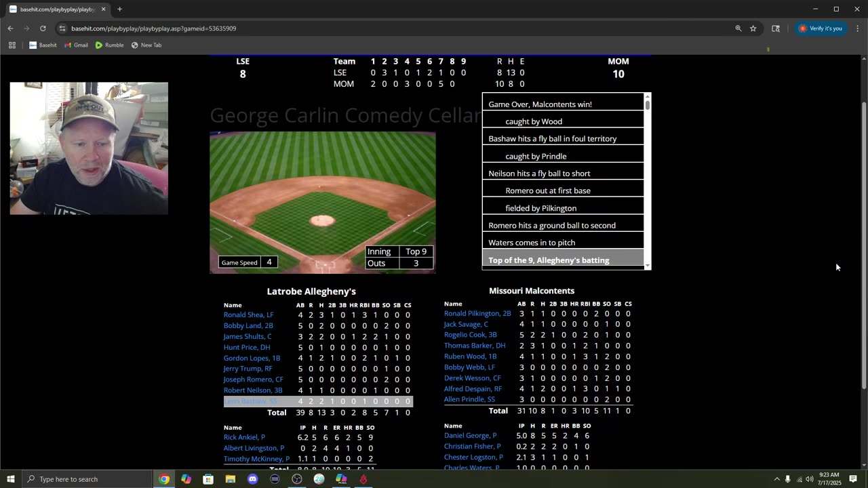Open the apps grid in bookmarks bar

point(12,45)
